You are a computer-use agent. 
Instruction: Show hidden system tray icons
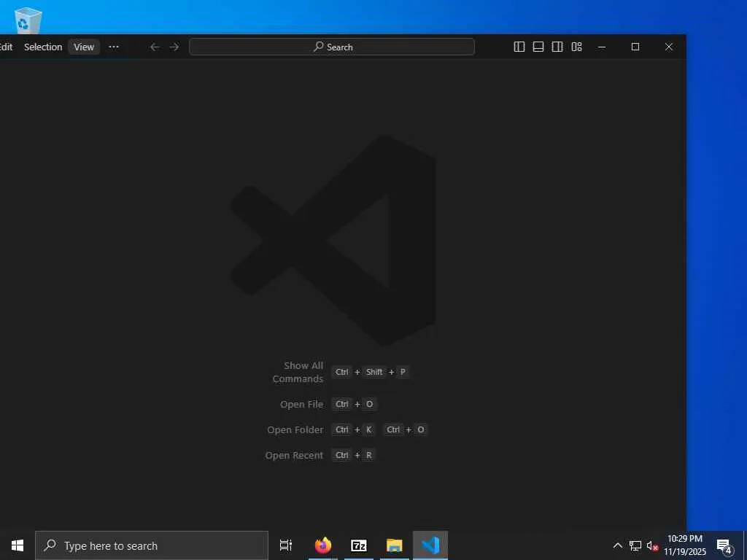click(x=617, y=545)
